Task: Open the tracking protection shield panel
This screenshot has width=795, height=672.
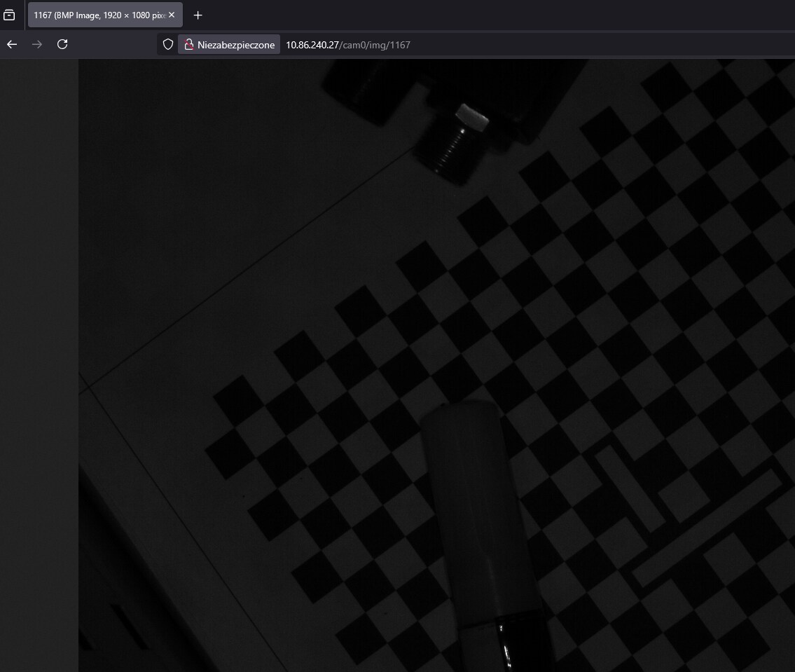Action: (x=167, y=43)
